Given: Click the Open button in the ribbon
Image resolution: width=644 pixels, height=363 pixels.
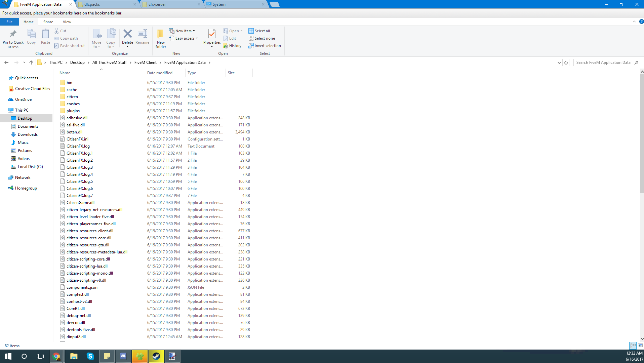Looking at the screenshot, I should click(233, 31).
